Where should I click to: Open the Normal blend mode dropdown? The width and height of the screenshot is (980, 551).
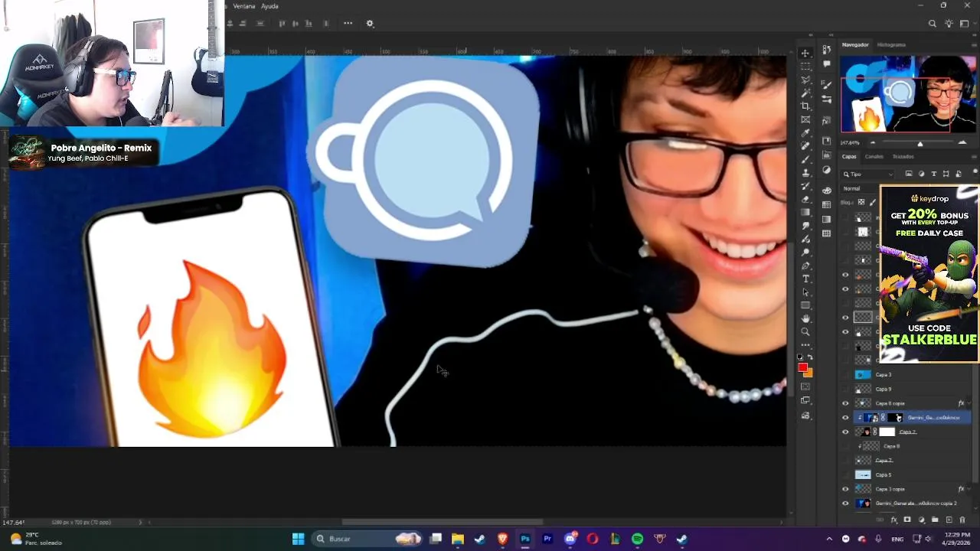click(x=861, y=188)
